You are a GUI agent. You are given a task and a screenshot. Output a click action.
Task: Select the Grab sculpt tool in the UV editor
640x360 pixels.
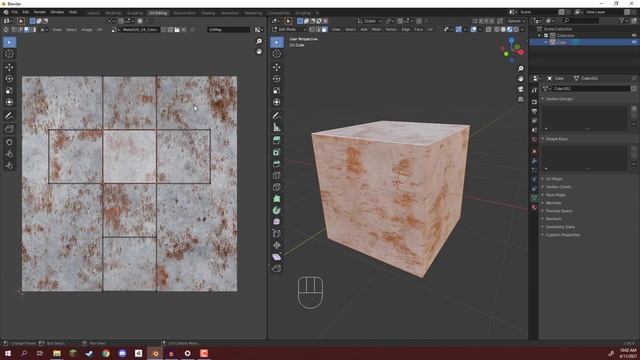pos(9,142)
